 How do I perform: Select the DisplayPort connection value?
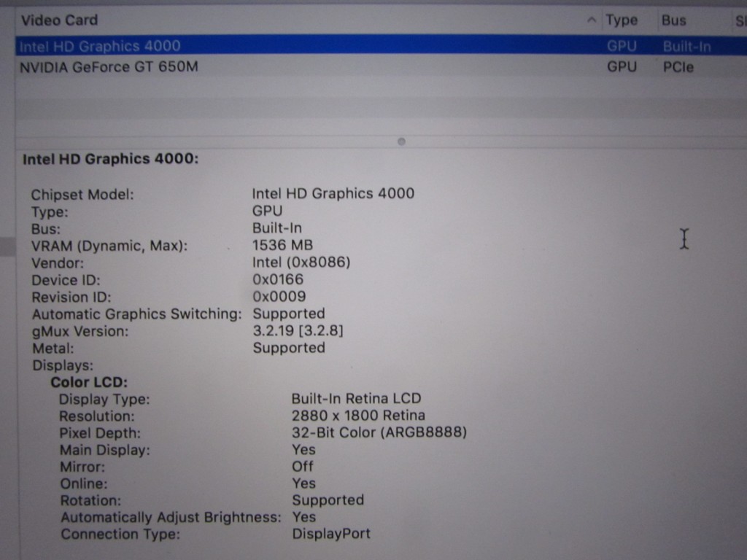click(331, 534)
